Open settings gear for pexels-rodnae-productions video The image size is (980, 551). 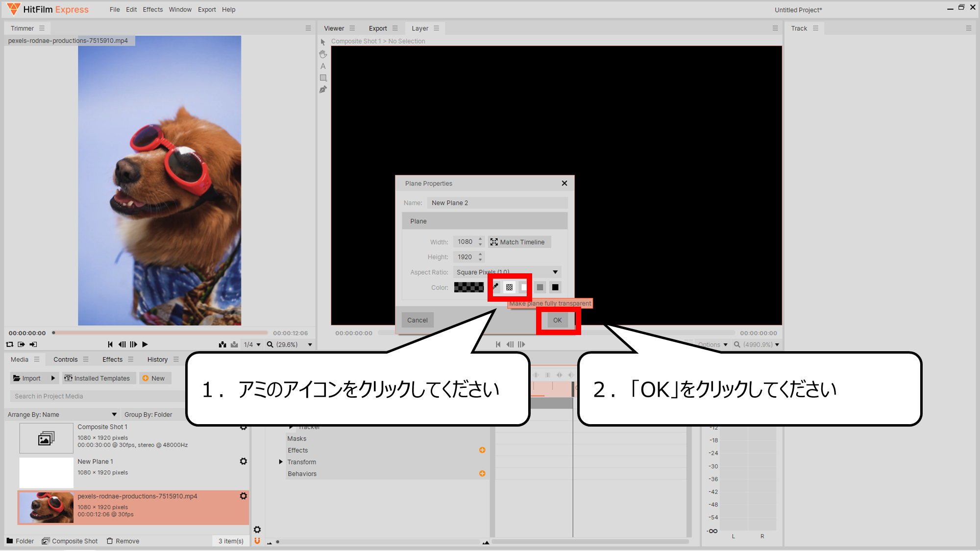[243, 496]
